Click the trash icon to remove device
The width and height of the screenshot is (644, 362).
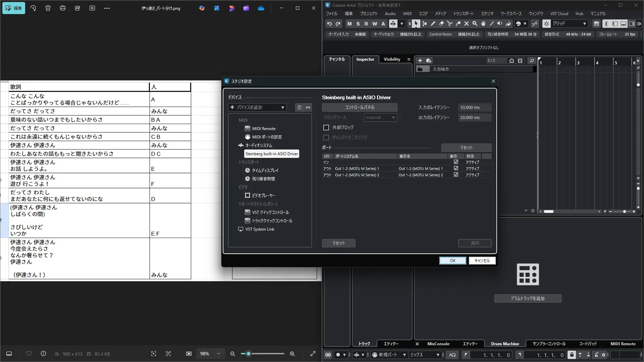pos(299,107)
